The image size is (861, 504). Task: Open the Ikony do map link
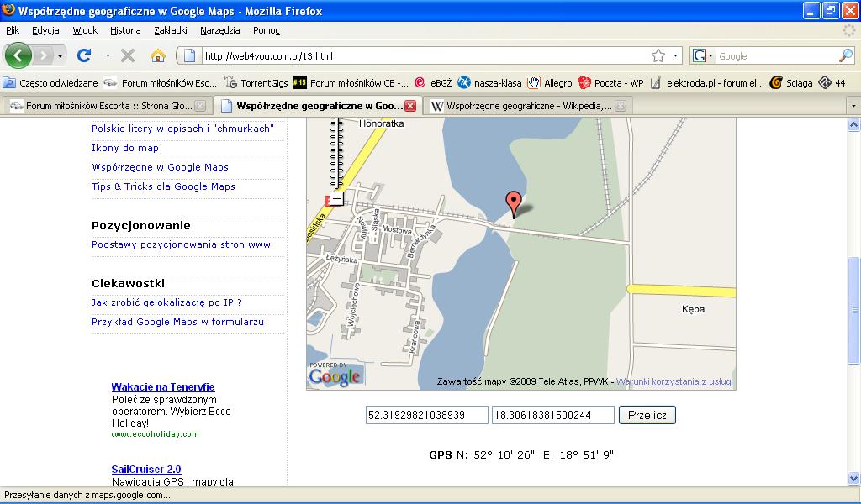coord(125,148)
